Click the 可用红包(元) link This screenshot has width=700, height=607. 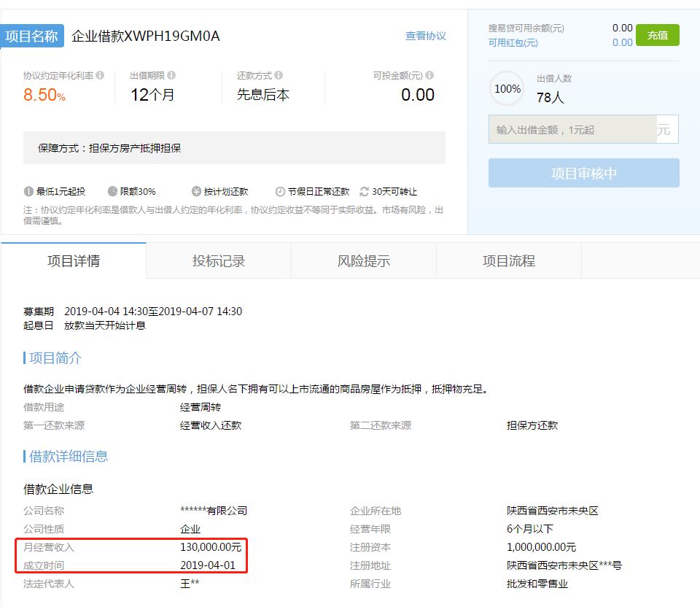(x=513, y=43)
